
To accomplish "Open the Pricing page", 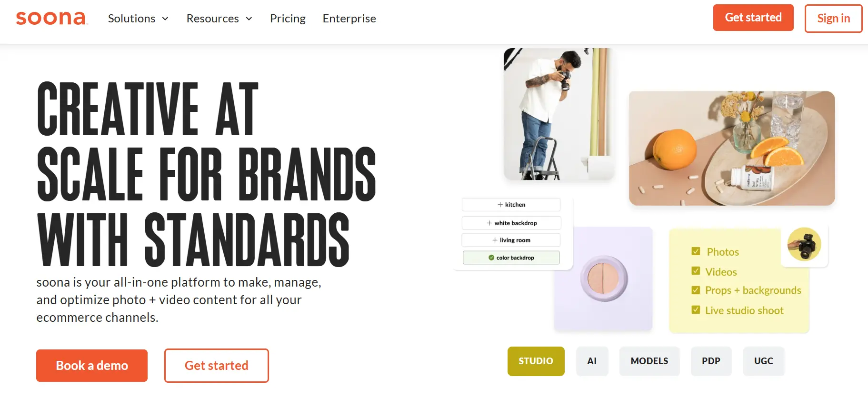I will (x=288, y=19).
